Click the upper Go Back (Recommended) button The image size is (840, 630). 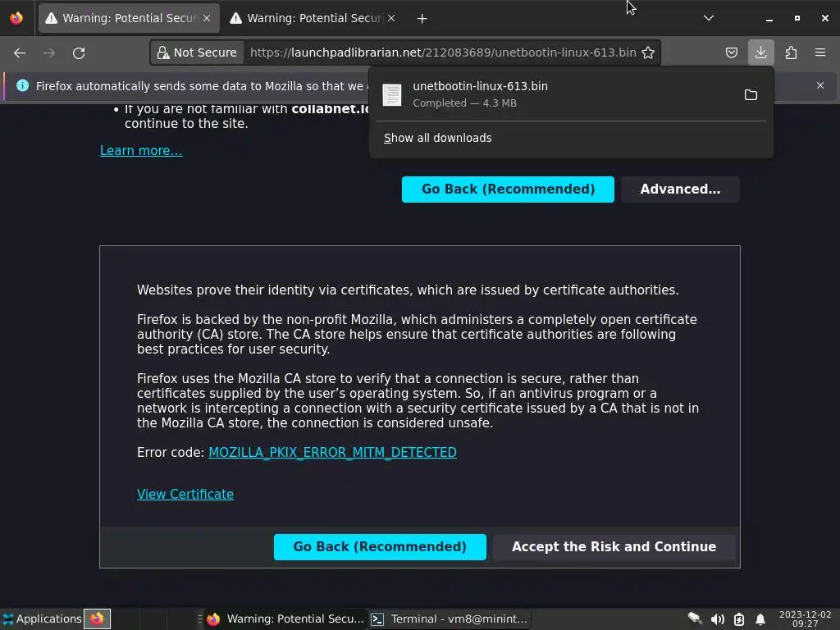pyautogui.click(x=508, y=189)
